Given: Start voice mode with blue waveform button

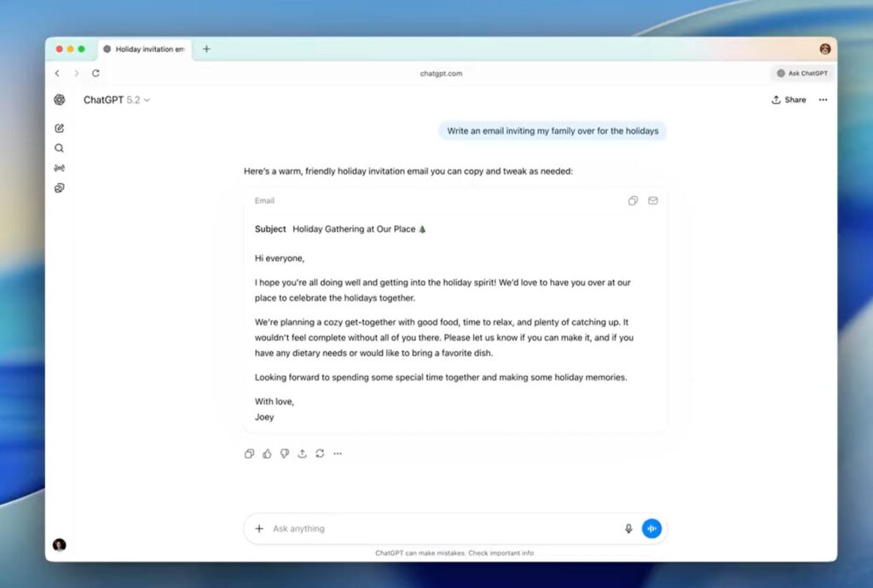Looking at the screenshot, I should 651,528.
